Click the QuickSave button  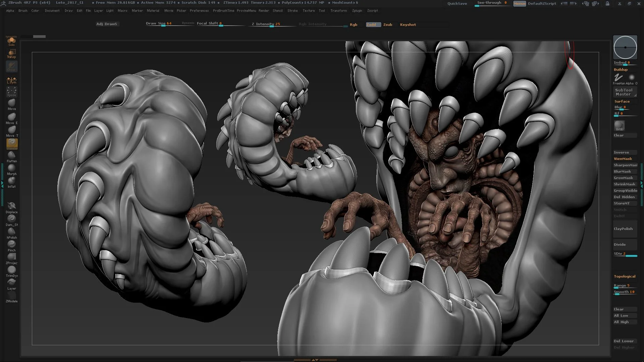pyautogui.click(x=457, y=3)
